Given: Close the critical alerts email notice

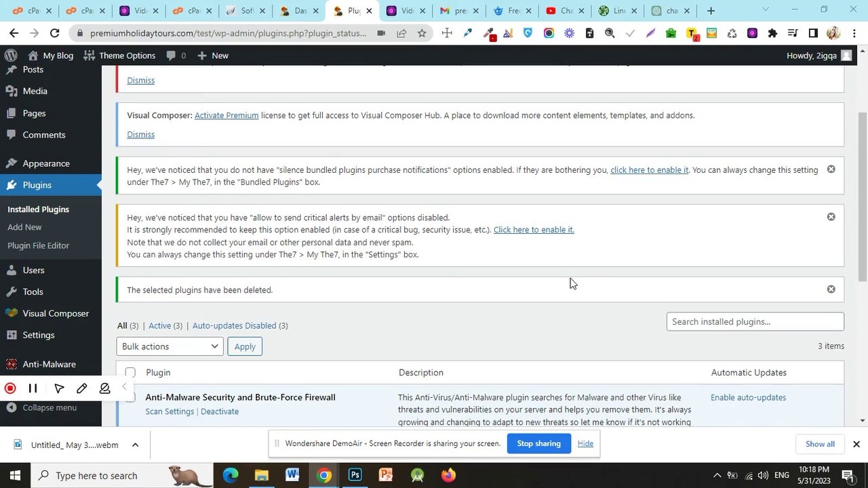Looking at the screenshot, I should click(831, 217).
